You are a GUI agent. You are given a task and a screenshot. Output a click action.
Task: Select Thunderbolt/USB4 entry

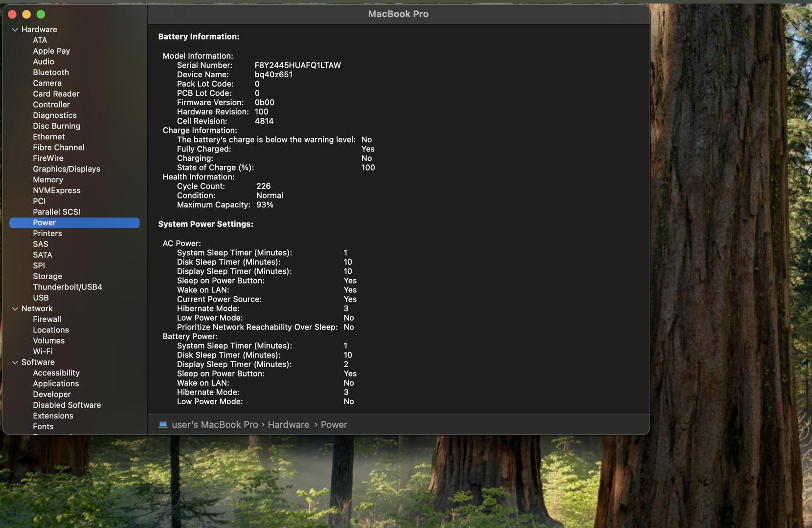[x=68, y=288]
